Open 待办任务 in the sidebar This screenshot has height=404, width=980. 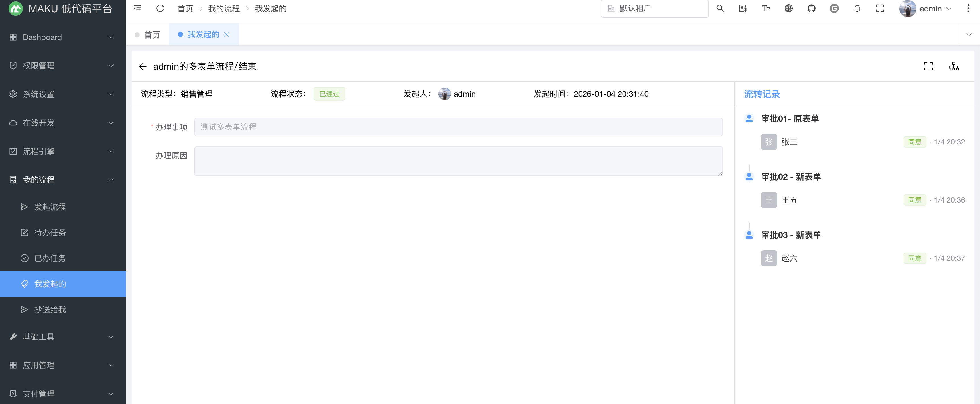pyautogui.click(x=50, y=233)
